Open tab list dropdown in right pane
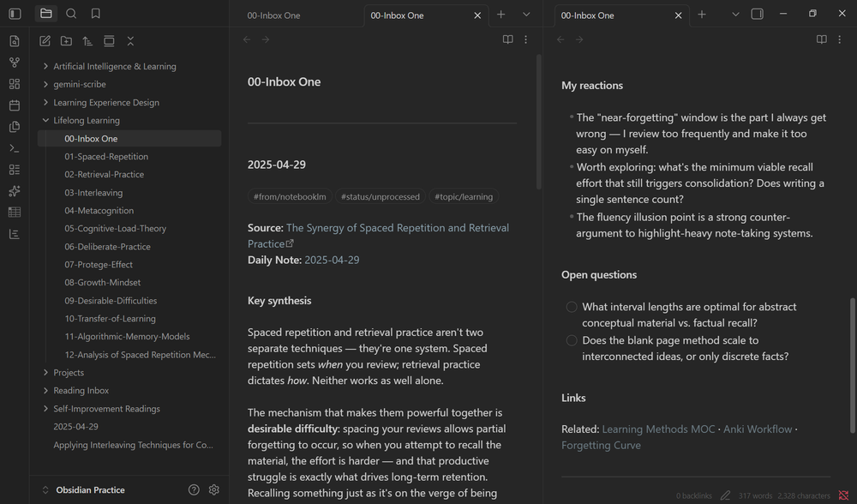857x504 pixels. tap(735, 15)
